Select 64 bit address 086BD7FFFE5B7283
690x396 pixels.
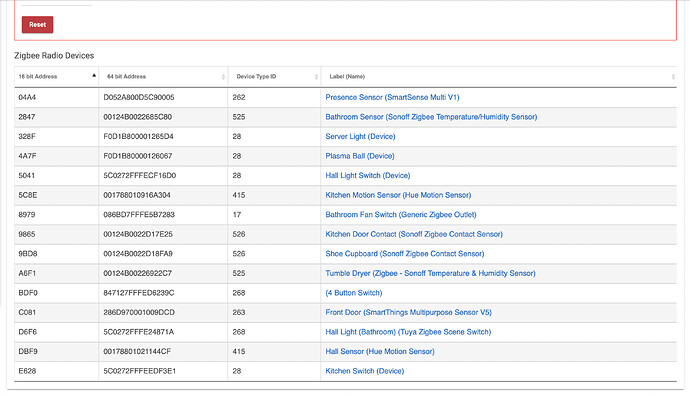point(139,215)
